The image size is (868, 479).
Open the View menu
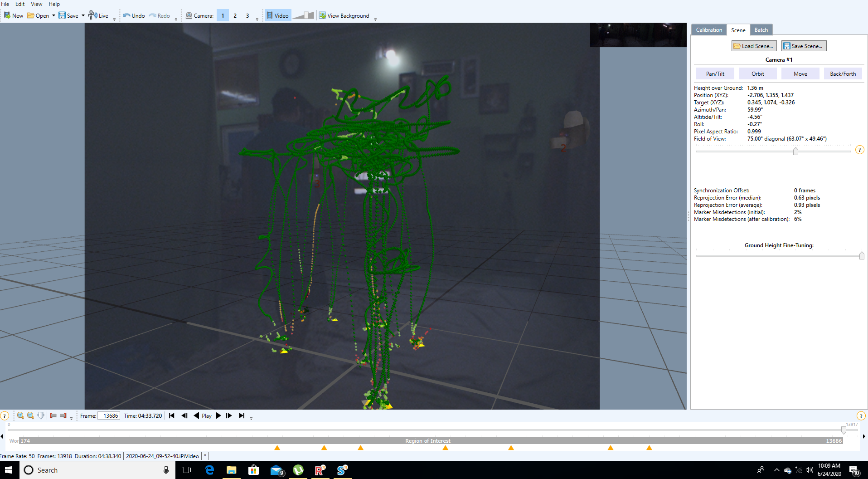coord(36,4)
